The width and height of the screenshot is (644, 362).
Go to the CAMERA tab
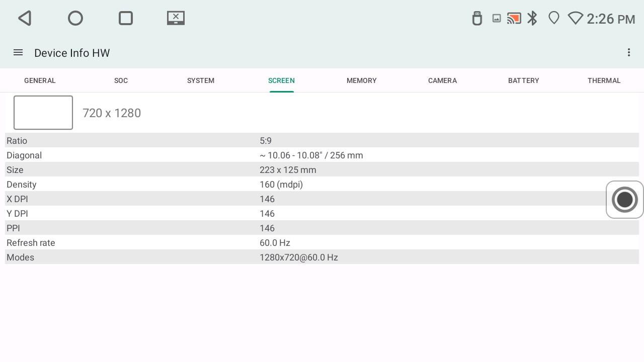[x=442, y=80]
